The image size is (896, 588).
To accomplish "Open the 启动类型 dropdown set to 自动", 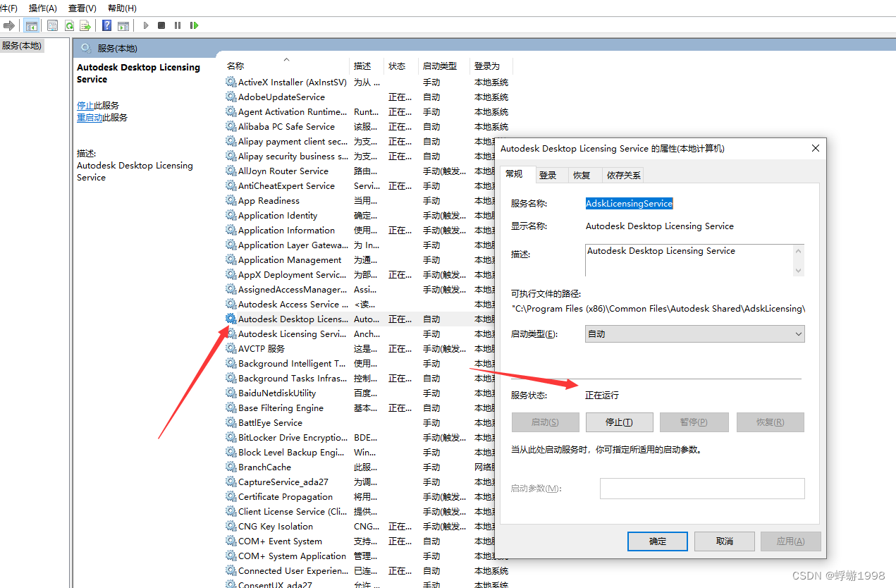I will pyautogui.click(x=695, y=333).
